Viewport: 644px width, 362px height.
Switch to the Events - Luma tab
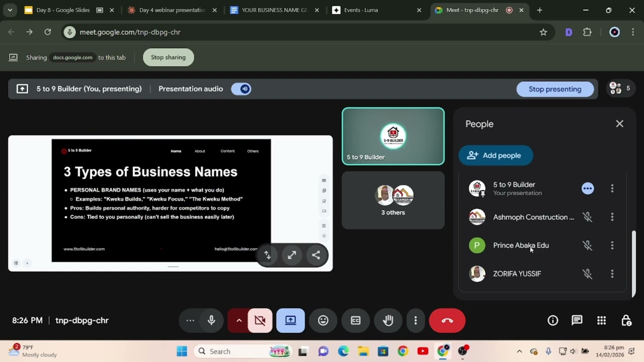tap(377, 10)
